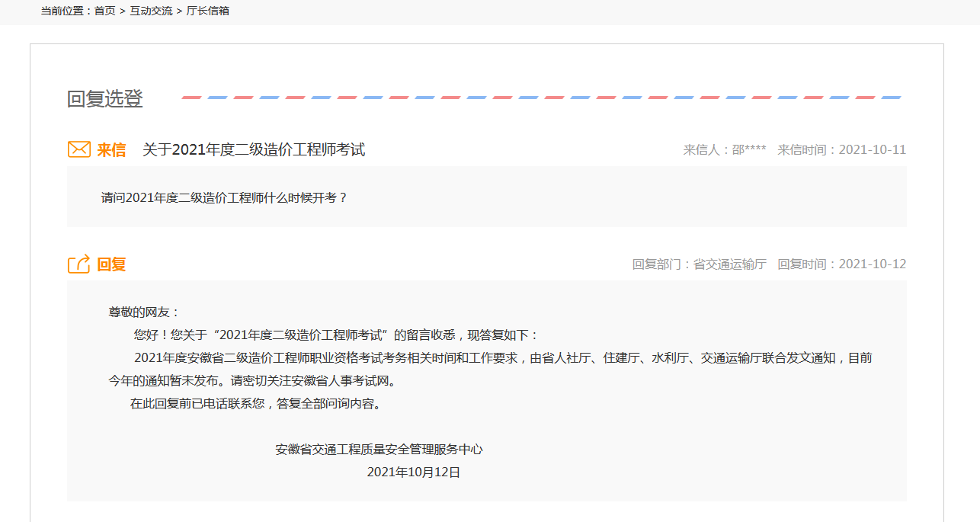The width and height of the screenshot is (980, 522).
Task: Click the sentence mentioning 安徽省人事考试网
Action: 251,380
